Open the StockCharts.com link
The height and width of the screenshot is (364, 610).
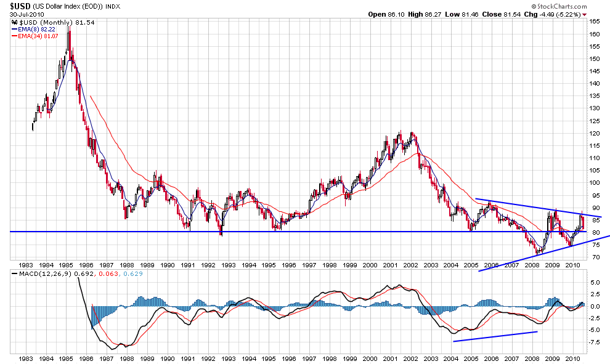(x=559, y=6)
